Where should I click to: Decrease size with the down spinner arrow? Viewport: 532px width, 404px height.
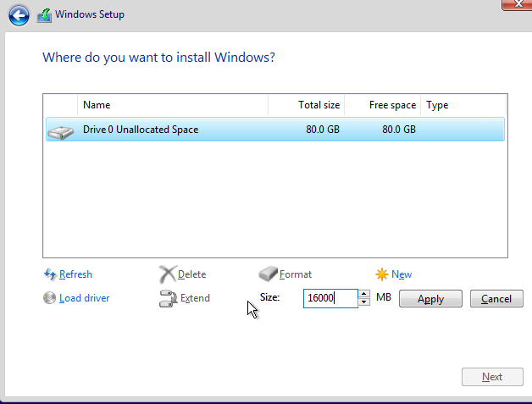(x=364, y=302)
